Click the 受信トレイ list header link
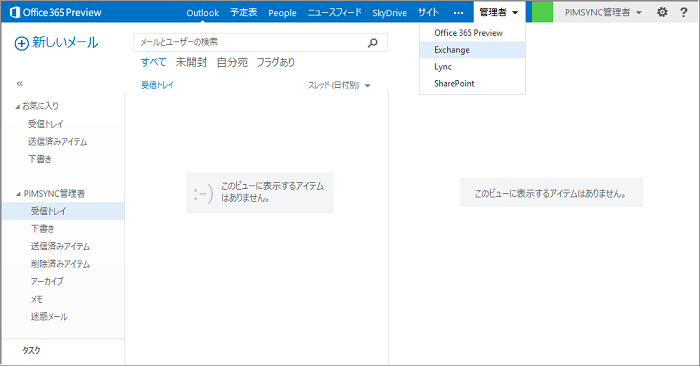The width and height of the screenshot is (700, 366). click(157, 85)
